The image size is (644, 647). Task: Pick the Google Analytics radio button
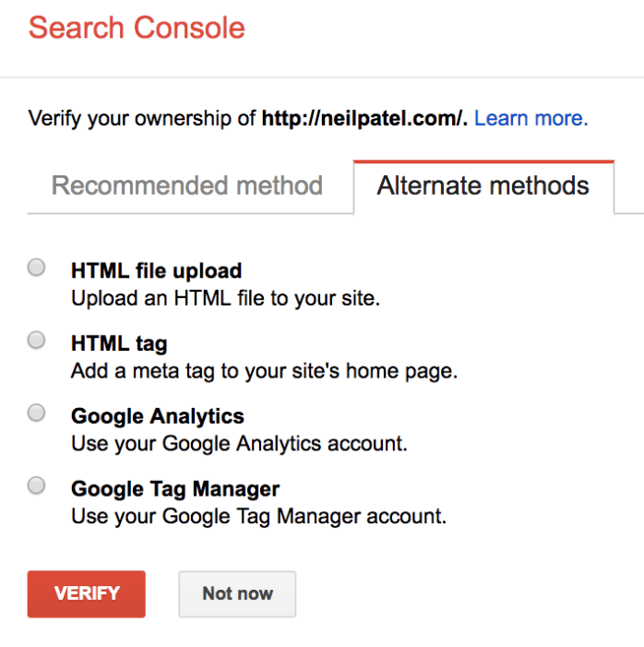(36, 413)
